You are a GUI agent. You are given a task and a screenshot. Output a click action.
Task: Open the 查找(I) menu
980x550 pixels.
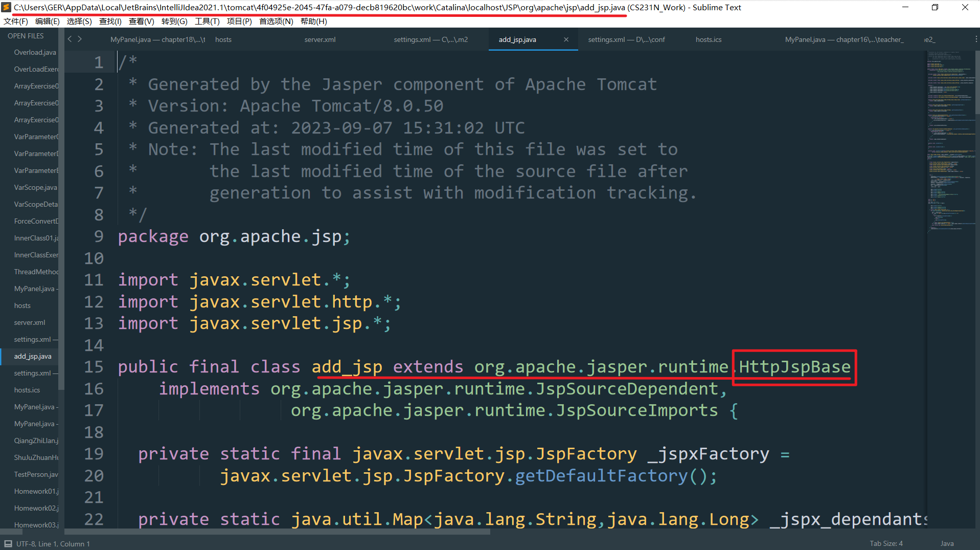tap(110, 21)
